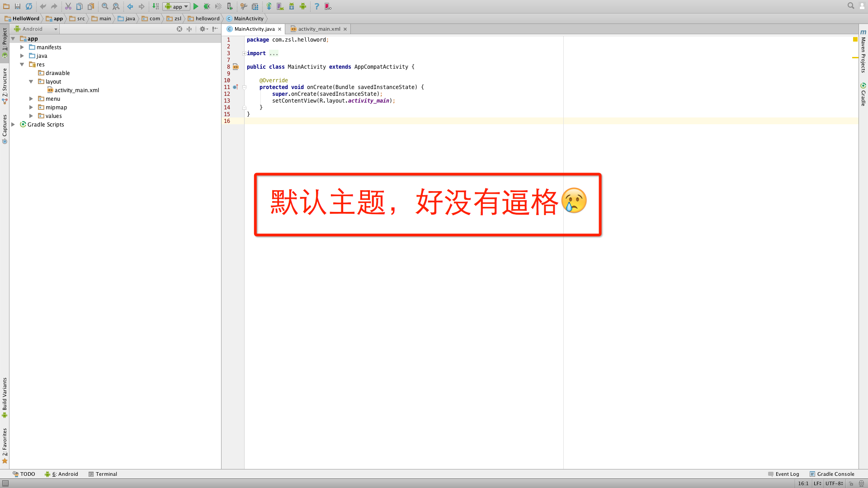The width and height of the screenshot is (868, 488).
Task: Attach debugger to Android process
Action: pos(230,6)
